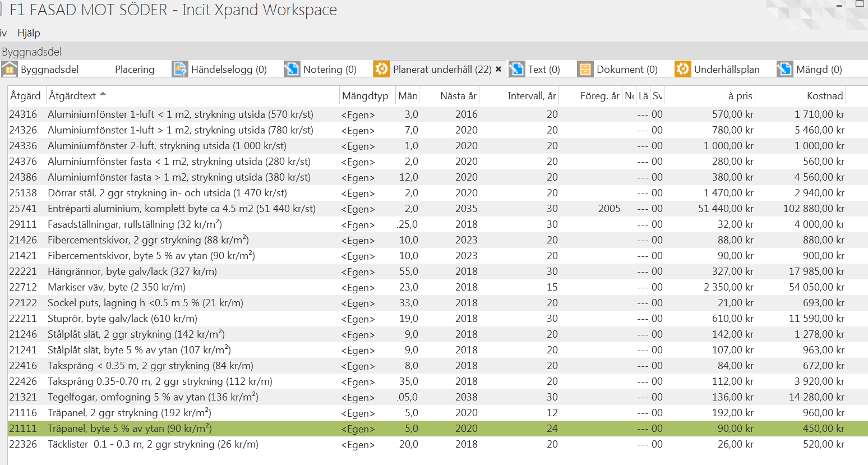Screen dimensions: 868x465
Task: Sort by the Åtgärd column header
Action: click(x=26, y=96)
